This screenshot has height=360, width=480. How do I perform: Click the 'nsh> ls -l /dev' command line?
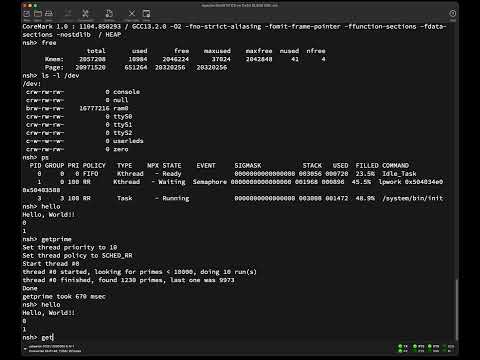[51, 75]
